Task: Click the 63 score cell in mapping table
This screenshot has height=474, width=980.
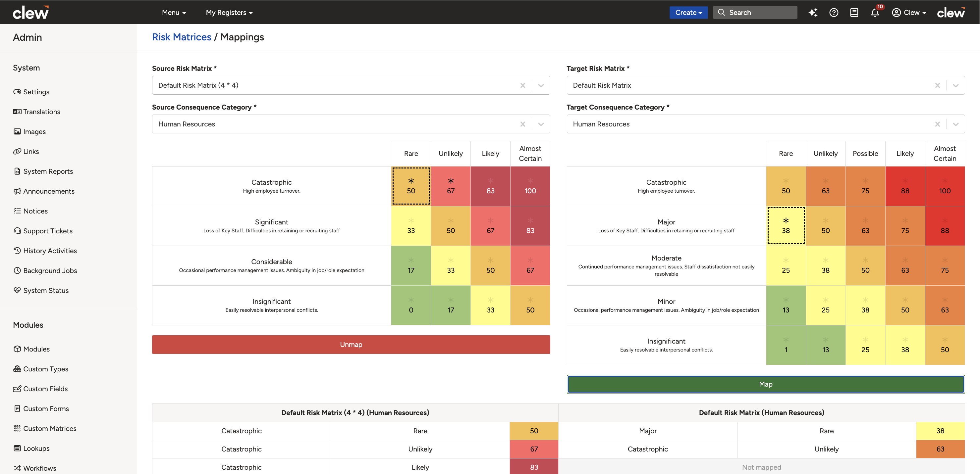Action: click(x=940, y=449)
